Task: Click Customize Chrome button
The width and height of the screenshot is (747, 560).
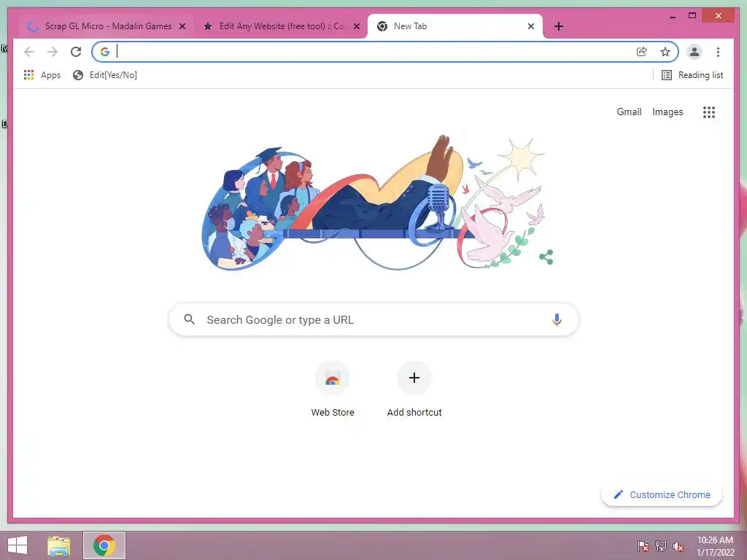Action: pos(662,495)
